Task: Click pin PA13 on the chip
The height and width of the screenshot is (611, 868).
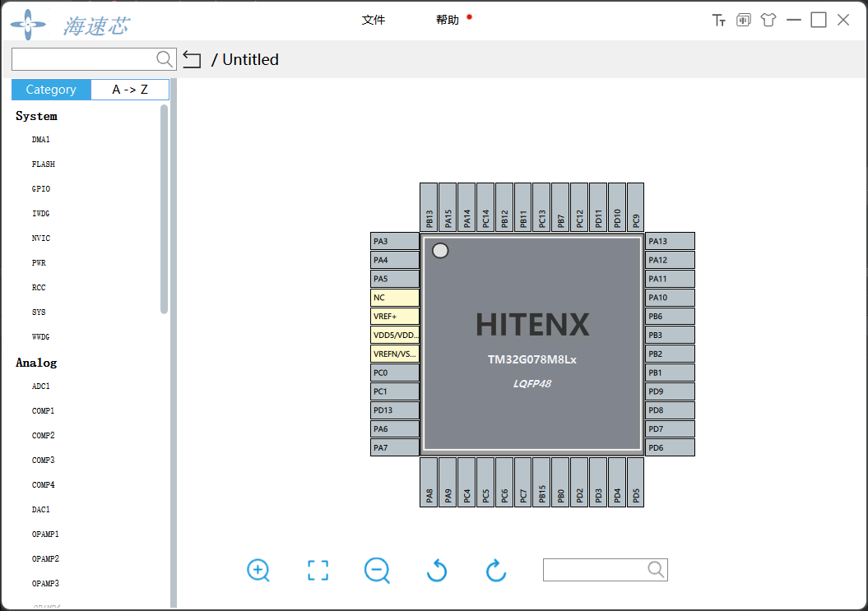Action: point(670,241)
